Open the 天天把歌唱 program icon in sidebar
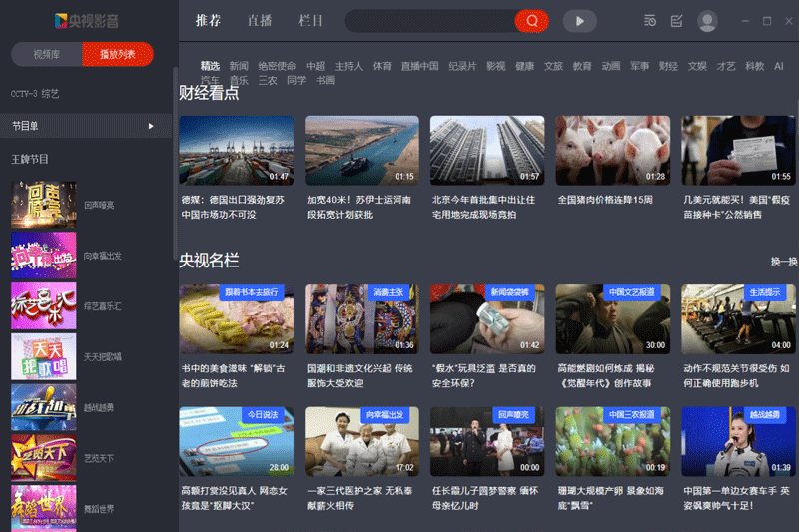 [43, 356]
